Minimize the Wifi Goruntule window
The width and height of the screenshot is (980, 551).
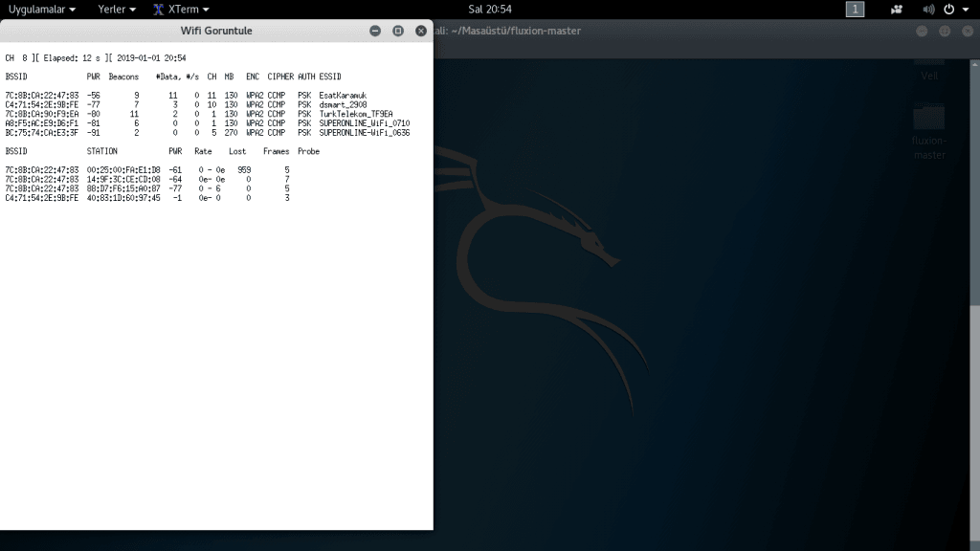[x=375, y=31]
